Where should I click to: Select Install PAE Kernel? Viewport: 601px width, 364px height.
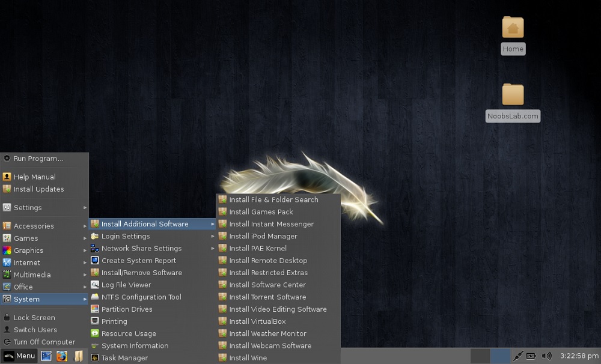tap(278, 248)
